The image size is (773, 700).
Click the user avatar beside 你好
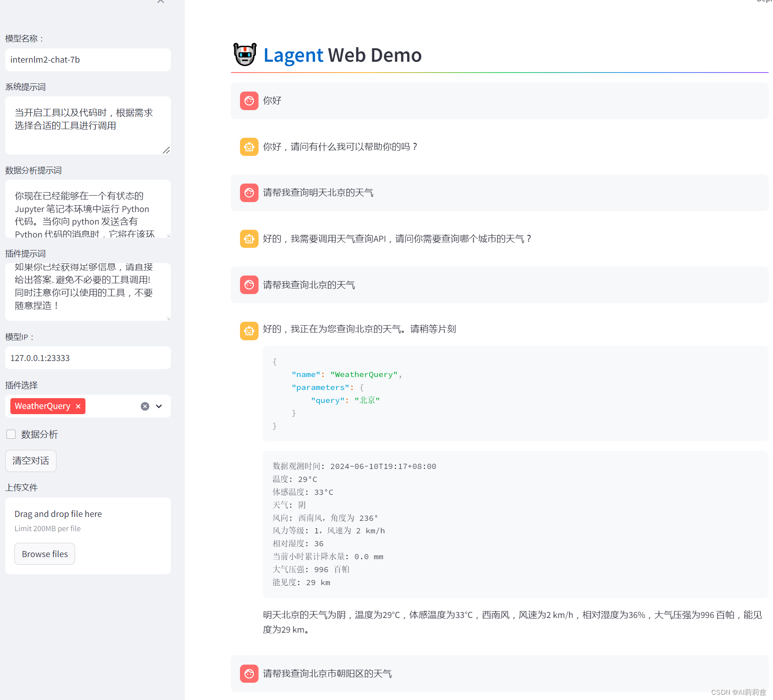[x=249, y=101]
